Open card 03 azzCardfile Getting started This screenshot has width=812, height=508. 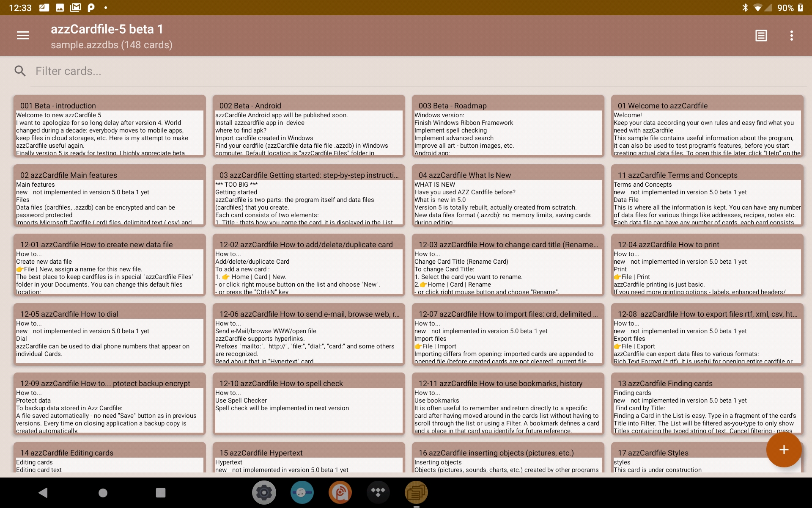point(309,195)
